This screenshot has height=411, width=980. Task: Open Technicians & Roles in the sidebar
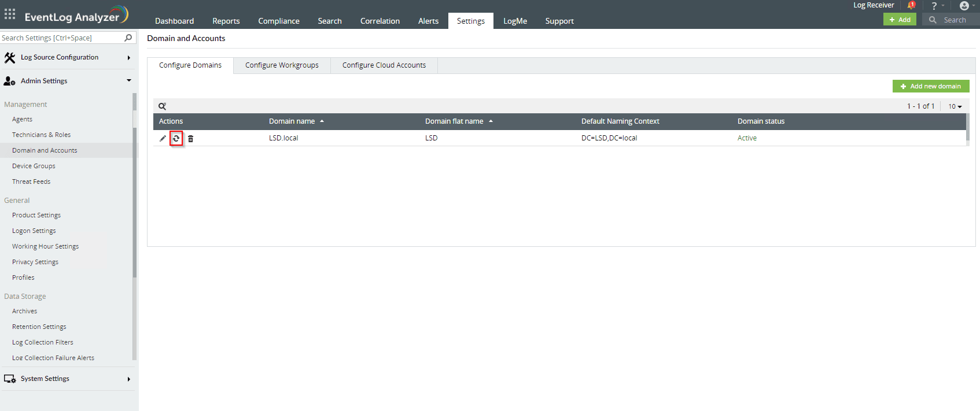(41, 135)
